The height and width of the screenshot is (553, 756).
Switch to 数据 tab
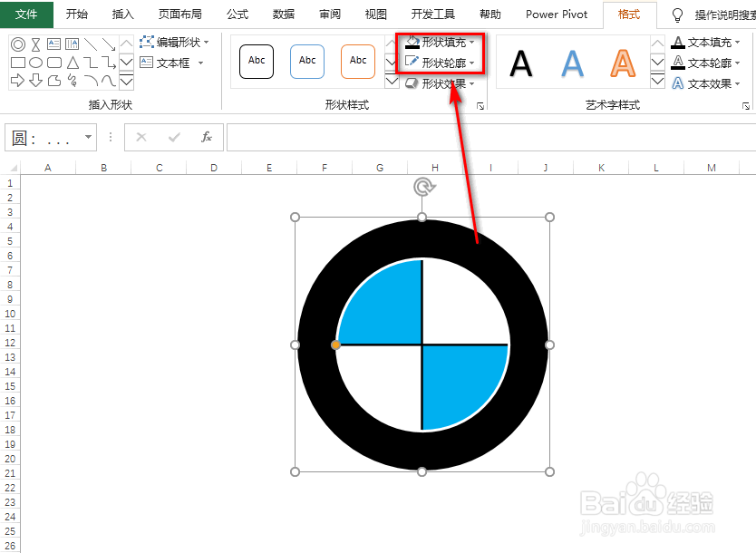click(x=284, y=15)
